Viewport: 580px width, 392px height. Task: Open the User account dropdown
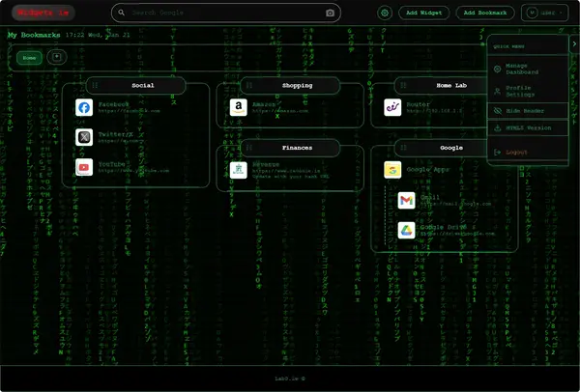(x=544, y=14)
